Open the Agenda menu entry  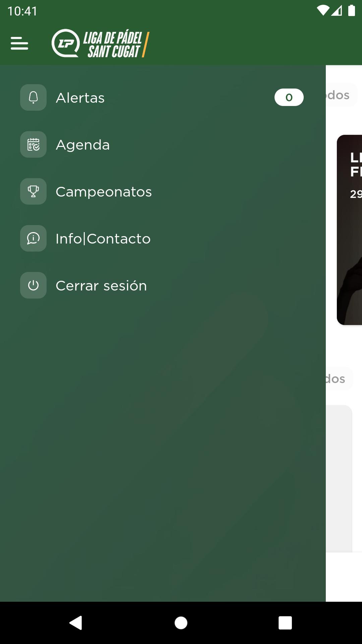coord(163,145)
